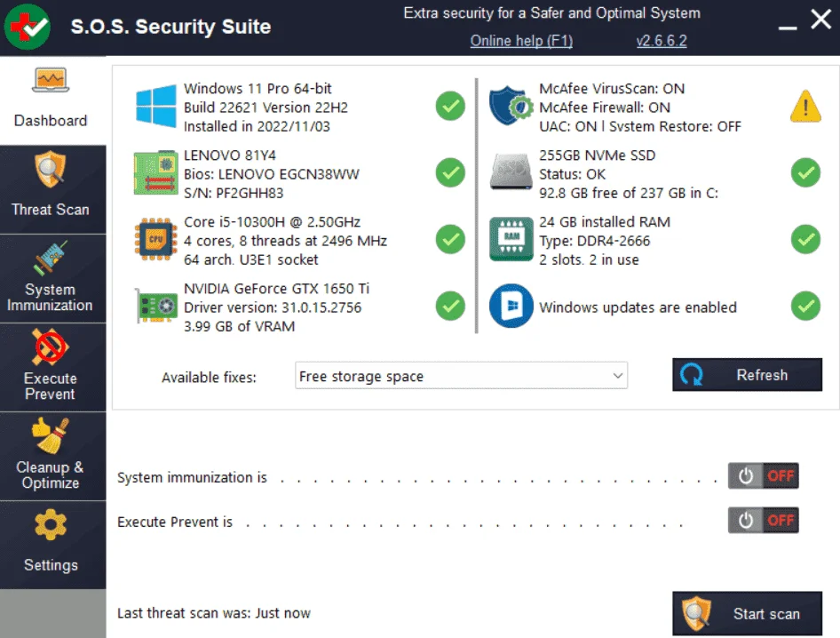Image resolution: width=840 pixels, height=638 pixels.
Task: Click the green check next to 255GB NVMe SSD
Action: pyautogui.click(x=805, y=172)
